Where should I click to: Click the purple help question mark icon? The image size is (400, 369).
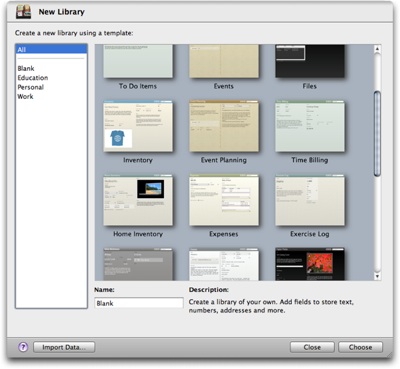pyautogui.click(x=23, y=347)
